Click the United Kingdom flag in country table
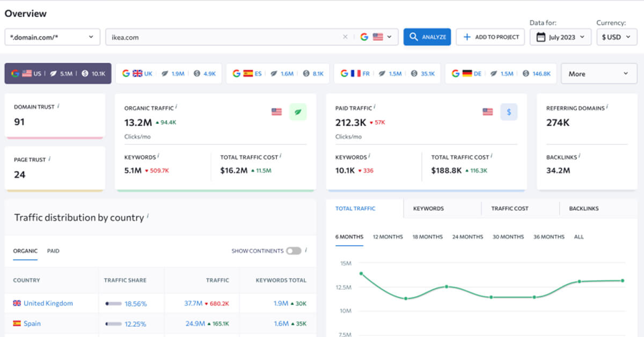 coord(17,303)
